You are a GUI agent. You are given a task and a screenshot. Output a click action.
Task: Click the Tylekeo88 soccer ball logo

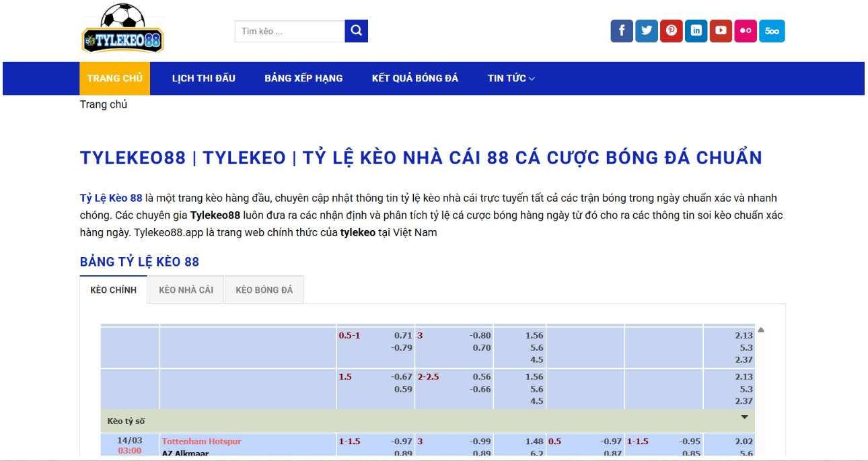[123, 29]
